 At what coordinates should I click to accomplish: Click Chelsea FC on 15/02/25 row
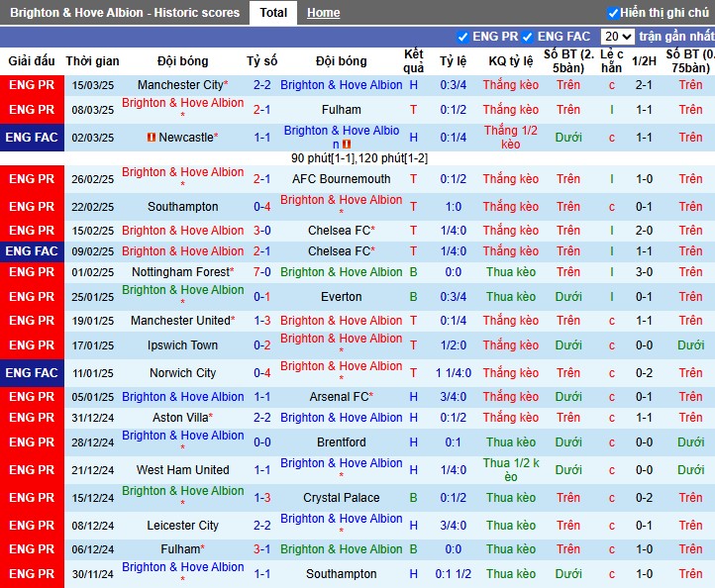click(x=341, y=231)
